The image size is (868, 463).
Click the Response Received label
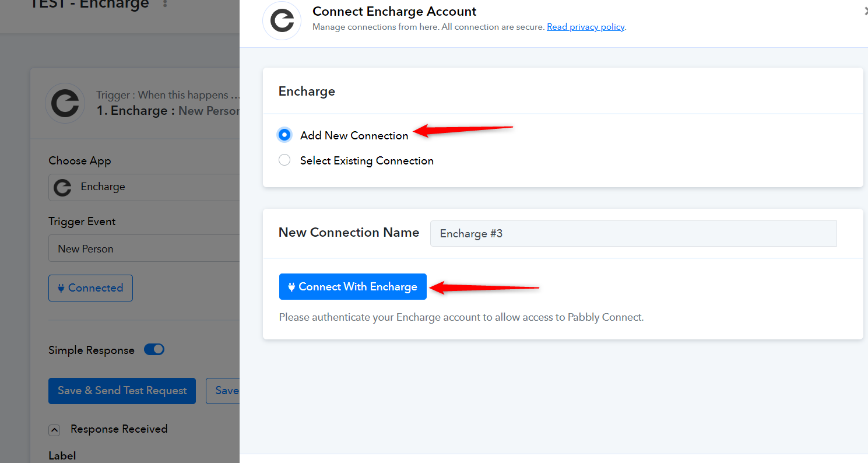(119, 429)
